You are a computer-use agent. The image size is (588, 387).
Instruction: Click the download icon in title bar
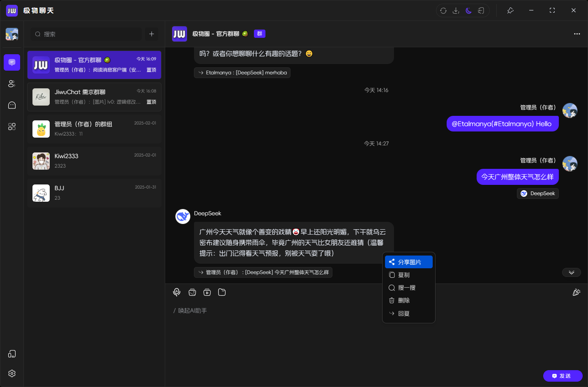click(x=456, y=11)
